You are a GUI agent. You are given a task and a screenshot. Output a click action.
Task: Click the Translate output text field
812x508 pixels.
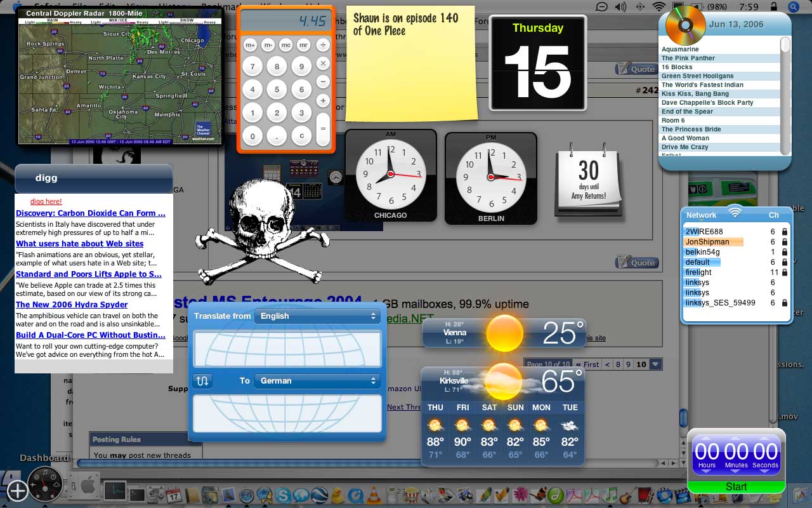click(x=287, y=413)
